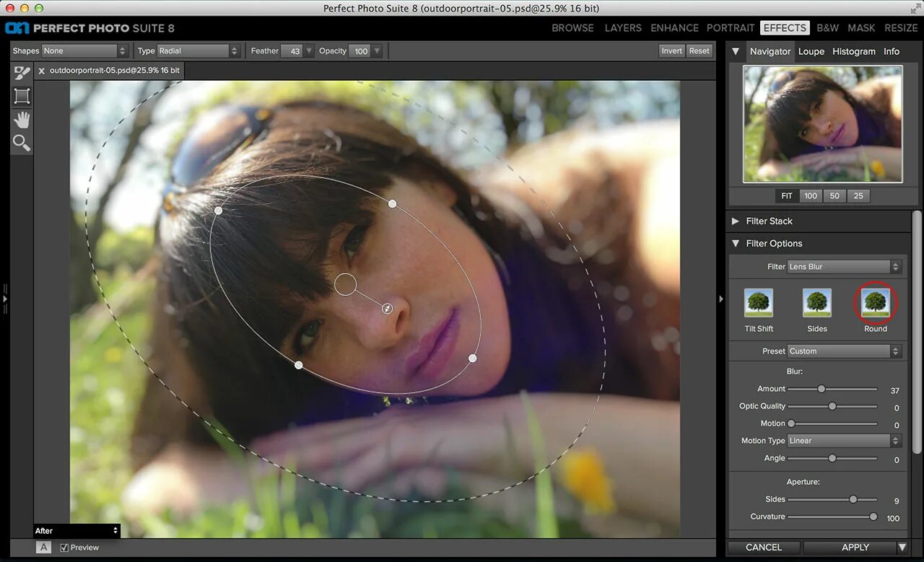
Task: Click the right panel collapse arrow
Action: (720, 299)
